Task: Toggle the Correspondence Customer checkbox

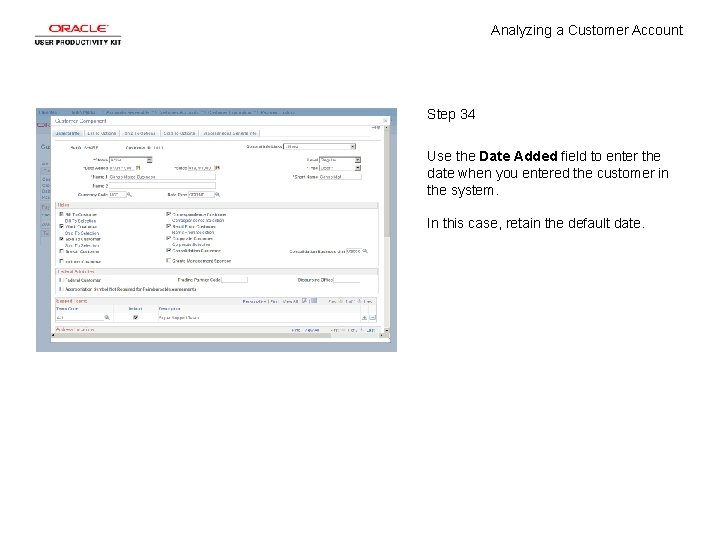Action: click(169, 214)
